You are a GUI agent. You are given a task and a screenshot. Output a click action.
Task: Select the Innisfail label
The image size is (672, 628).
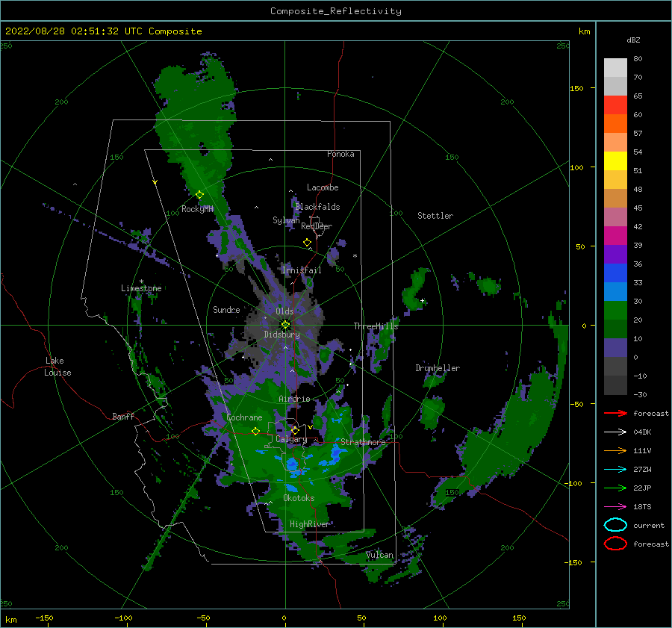302,270
